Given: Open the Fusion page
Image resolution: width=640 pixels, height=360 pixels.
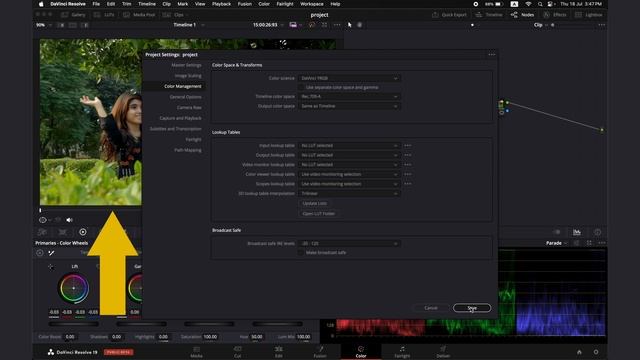Looking at the screenshot, I should click(x=320, y=352).
